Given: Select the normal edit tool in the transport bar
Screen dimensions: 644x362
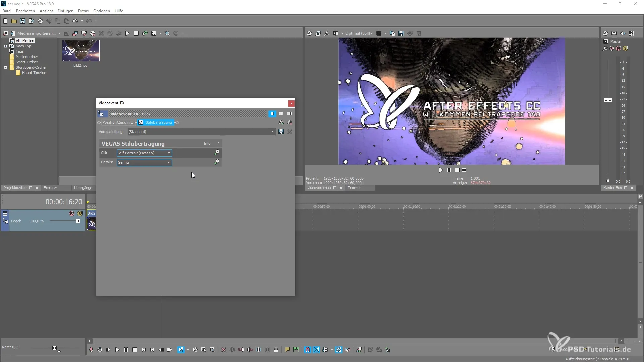Looking at the screenshot, I should click(181, 350).
